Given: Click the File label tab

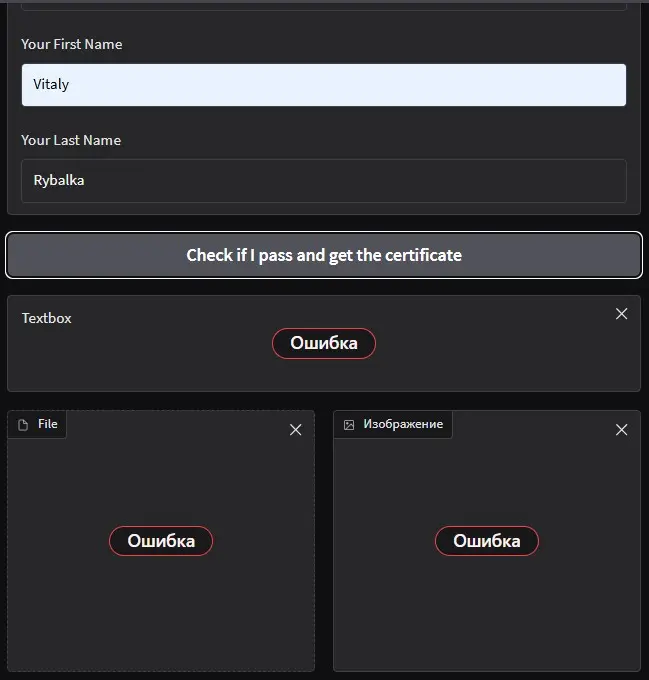Looking at the screenshot, I should click(37, 424).
